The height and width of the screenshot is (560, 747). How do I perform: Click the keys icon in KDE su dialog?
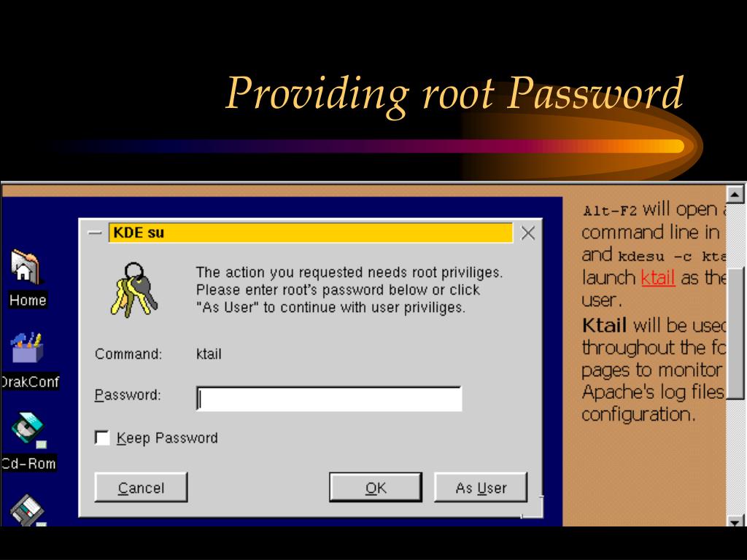pyautogui.click(x=134, y=289)
